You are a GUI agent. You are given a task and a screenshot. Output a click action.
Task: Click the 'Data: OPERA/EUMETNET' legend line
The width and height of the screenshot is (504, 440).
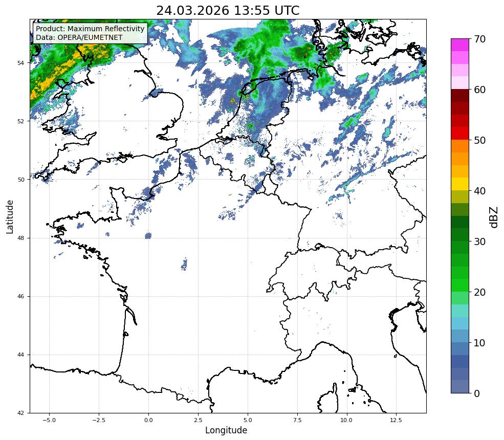click(x=79, y=37)
